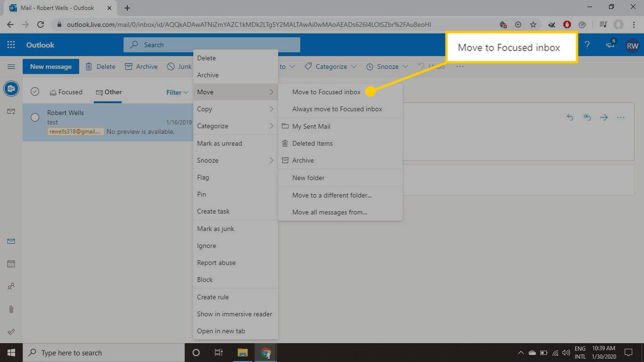Image resolution: width=644 pixels, height=362 pixels.
Task: Click the envelope send icon in left rail
Action: (11, 111)
